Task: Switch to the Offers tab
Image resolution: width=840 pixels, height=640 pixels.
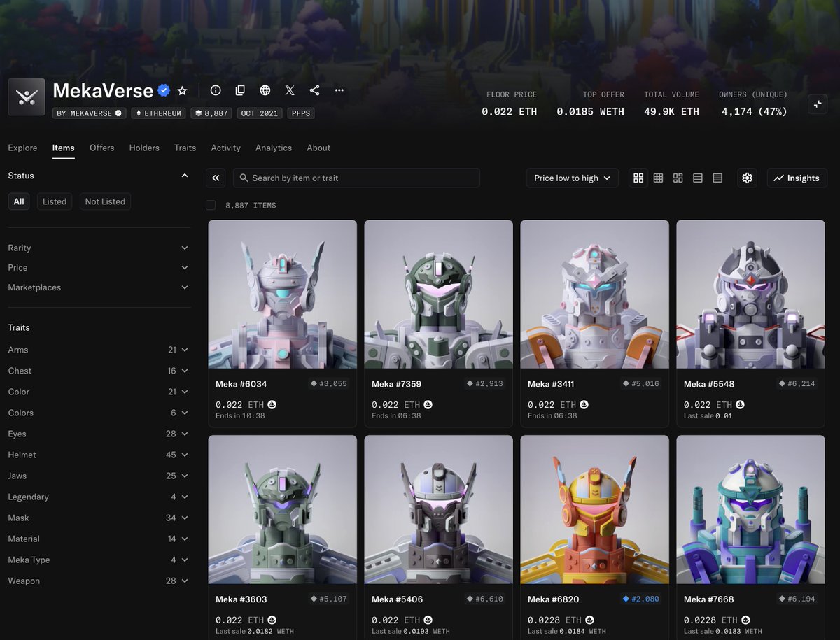Action: (x=102, y=148)
